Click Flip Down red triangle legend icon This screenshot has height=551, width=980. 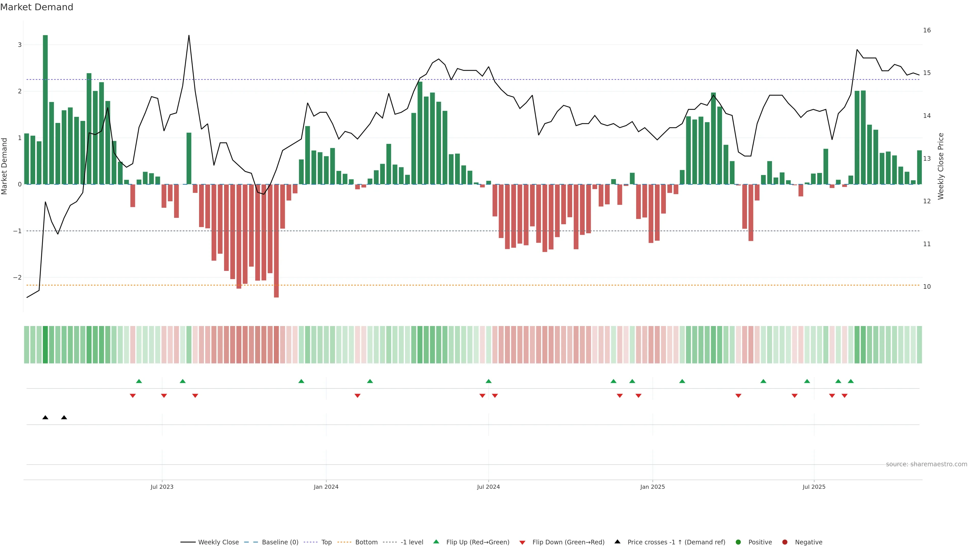522,542
